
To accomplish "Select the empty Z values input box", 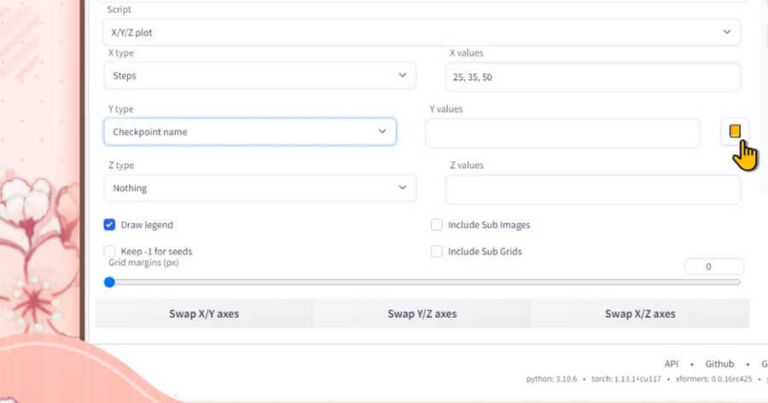I will (592, 189).
